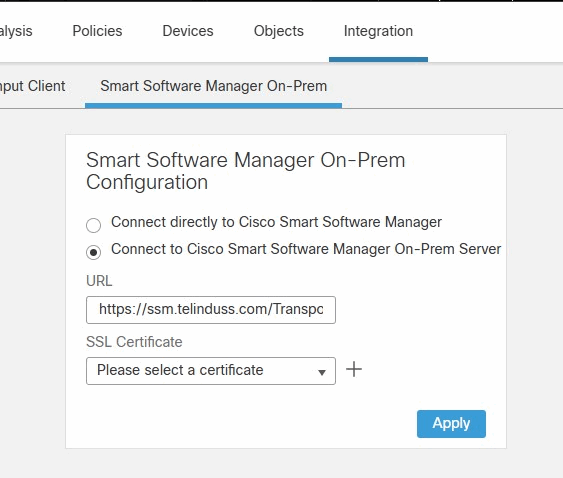Add a new SSL certificate with plus icon
The height and width of the screenshot is (478, 563).
[354, 370]
